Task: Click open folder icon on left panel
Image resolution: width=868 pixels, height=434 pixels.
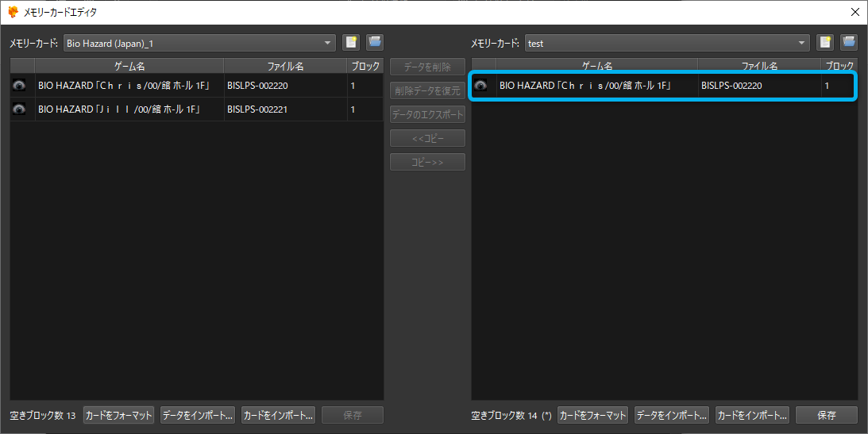Action: (x=375, y=43)
